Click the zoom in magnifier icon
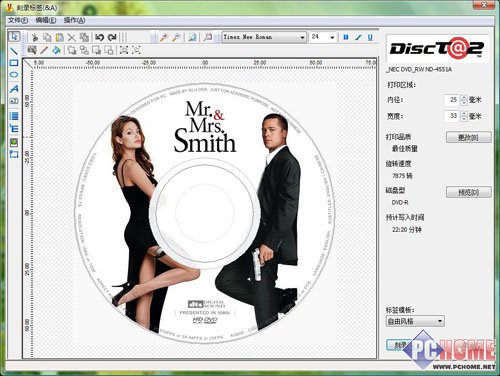The width and height of the screenshot is (500, 376). 163,37
